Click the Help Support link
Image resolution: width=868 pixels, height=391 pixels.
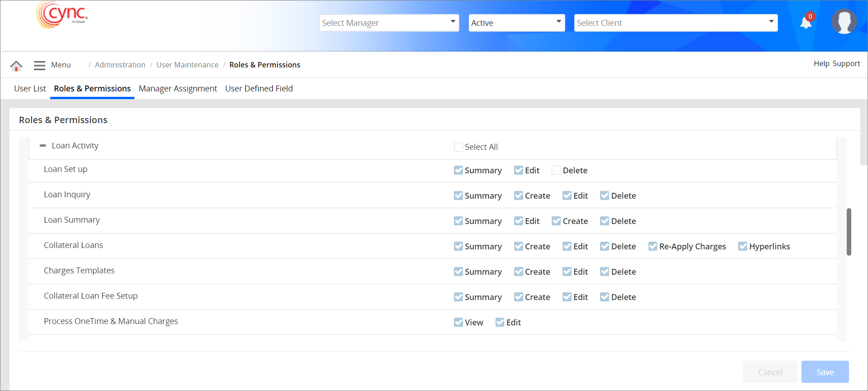pyautogui.click(x=836, y=64)
